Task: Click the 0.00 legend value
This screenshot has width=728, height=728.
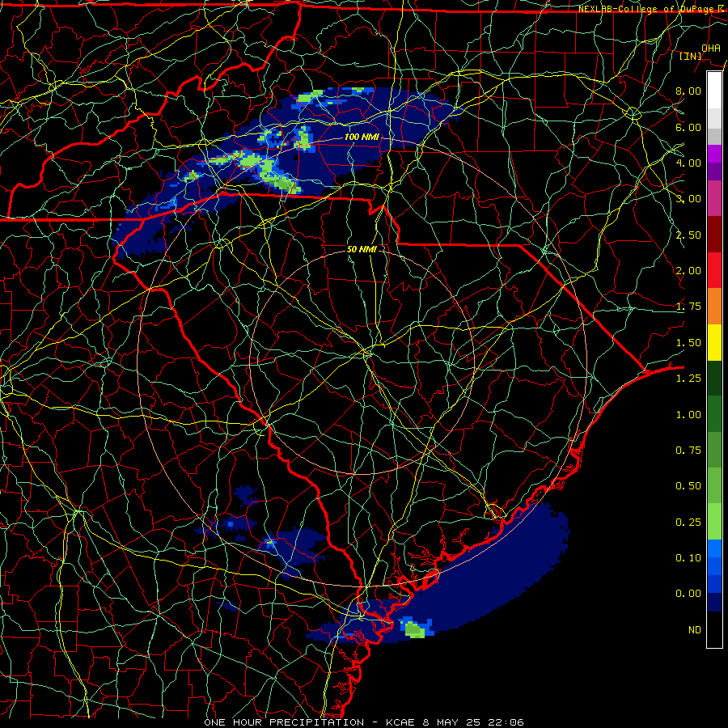Action: (x=688, y=594)
